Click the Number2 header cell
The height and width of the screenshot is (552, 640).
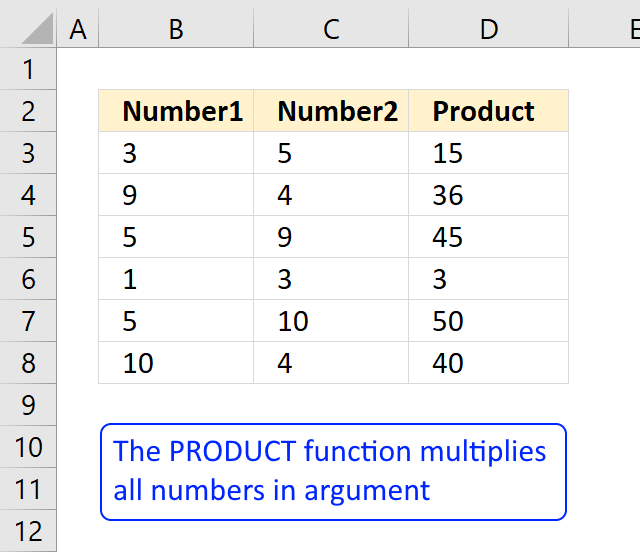tap(331, 111)
